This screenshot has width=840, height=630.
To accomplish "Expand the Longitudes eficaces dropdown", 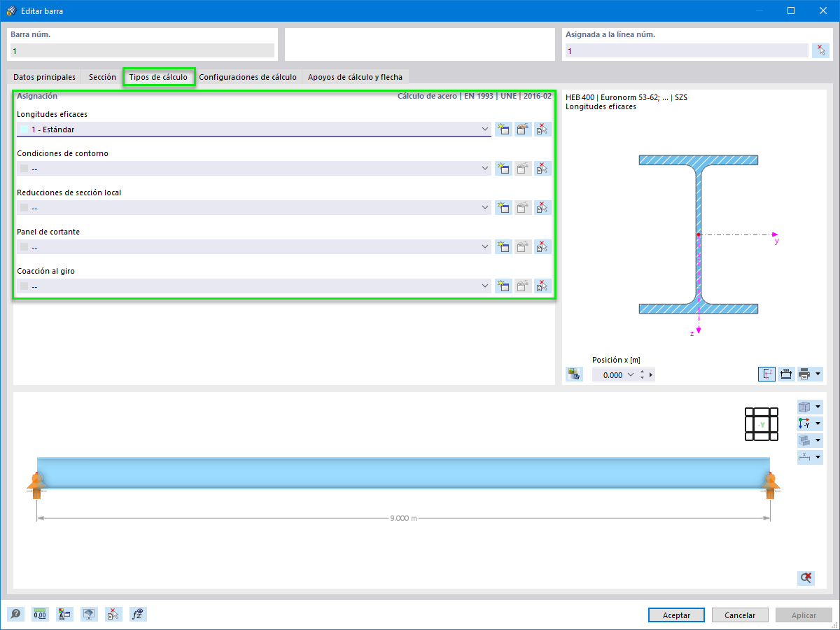I will tap(485, 129).
